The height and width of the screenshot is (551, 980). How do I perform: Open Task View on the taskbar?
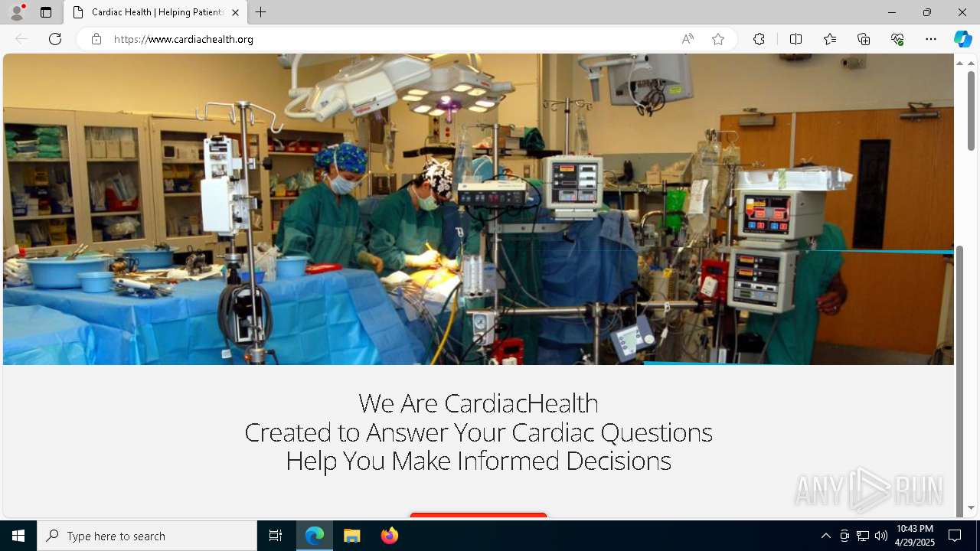[276, 536]
